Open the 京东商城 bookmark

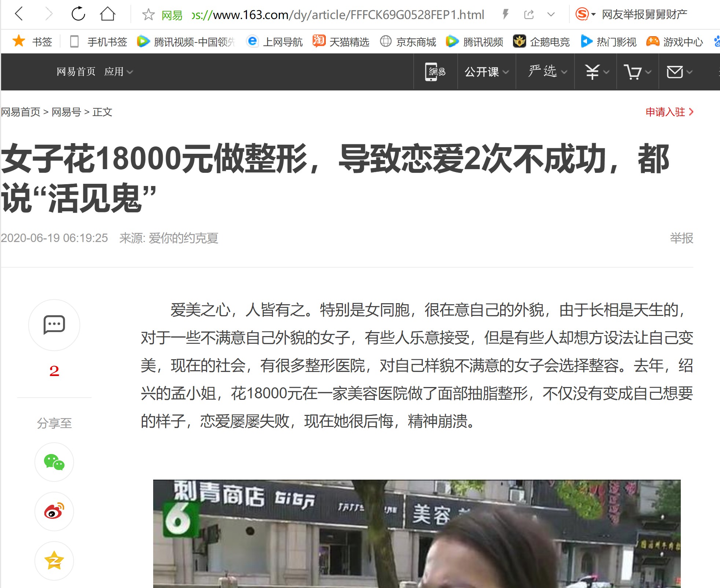pos(408,41)
